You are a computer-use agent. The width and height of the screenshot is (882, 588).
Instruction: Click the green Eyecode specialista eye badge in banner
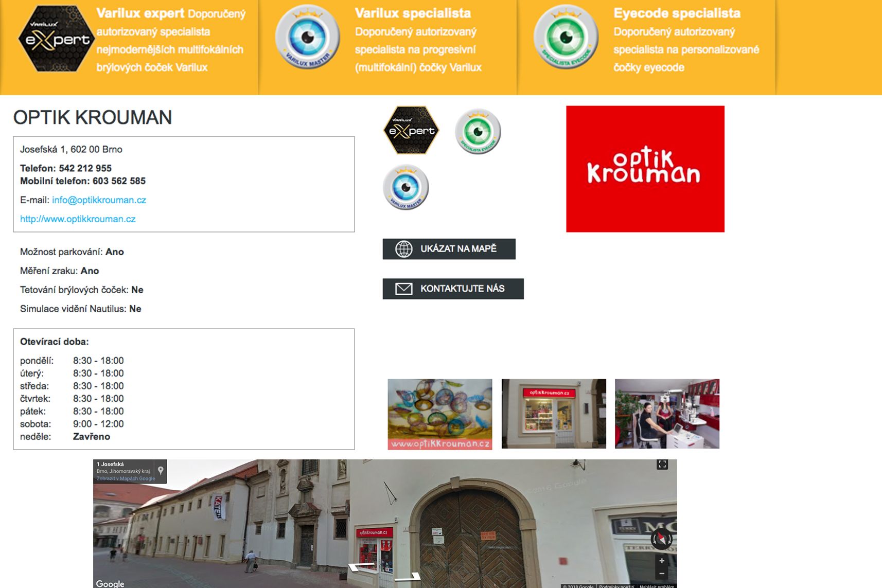566,37
